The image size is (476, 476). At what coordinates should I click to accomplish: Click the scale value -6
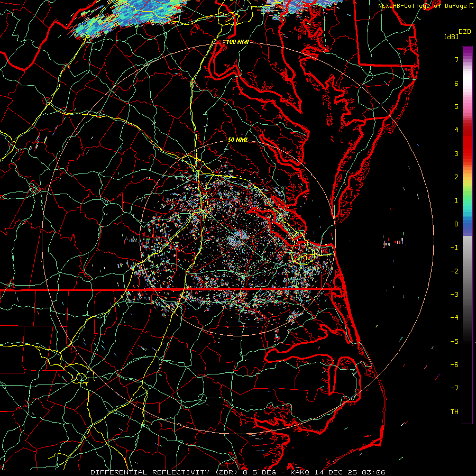(x=454, y=365)
